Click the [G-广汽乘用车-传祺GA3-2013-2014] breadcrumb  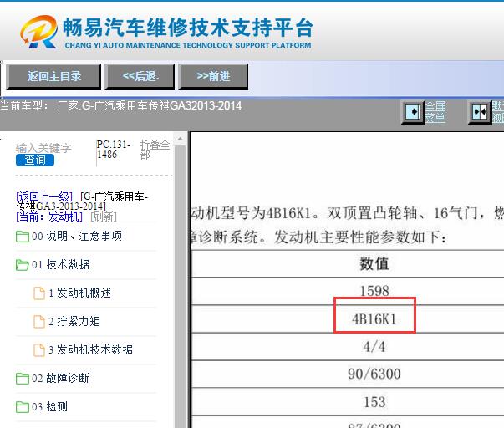click(x=82, y=201)
